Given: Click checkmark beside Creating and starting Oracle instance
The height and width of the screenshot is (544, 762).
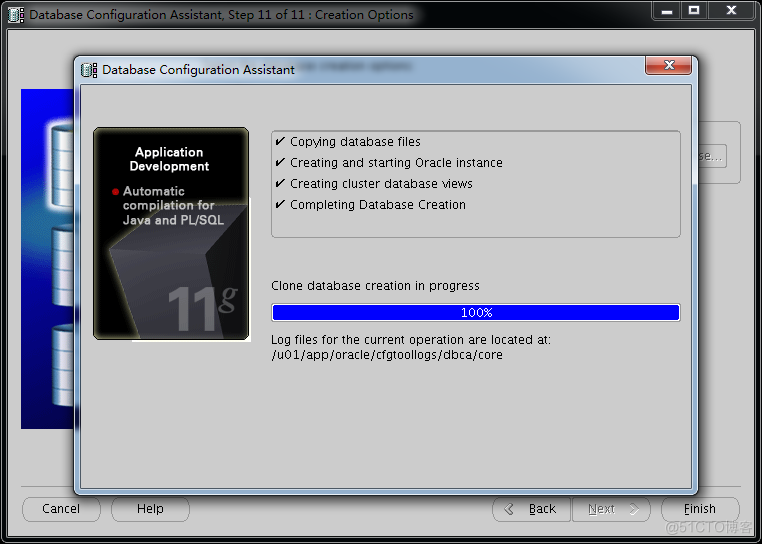Looking at the screenshot, I should pos(280,162).
